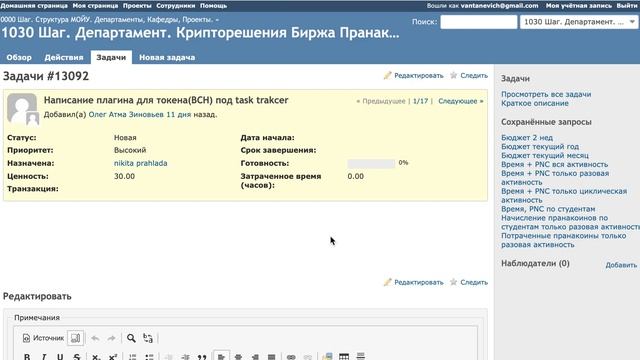Click the insert table icon

pyautogui.click(x=344, y=356)
